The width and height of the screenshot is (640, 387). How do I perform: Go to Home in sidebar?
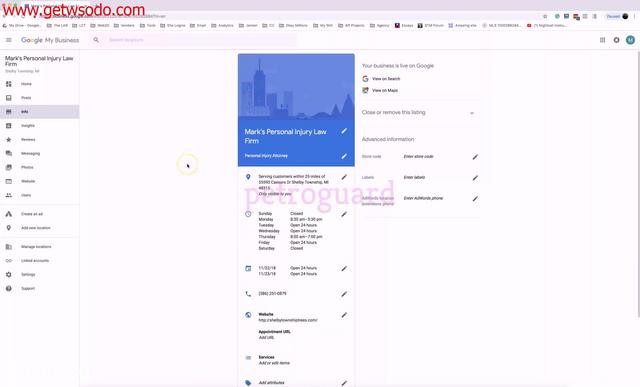pos(40,84)
